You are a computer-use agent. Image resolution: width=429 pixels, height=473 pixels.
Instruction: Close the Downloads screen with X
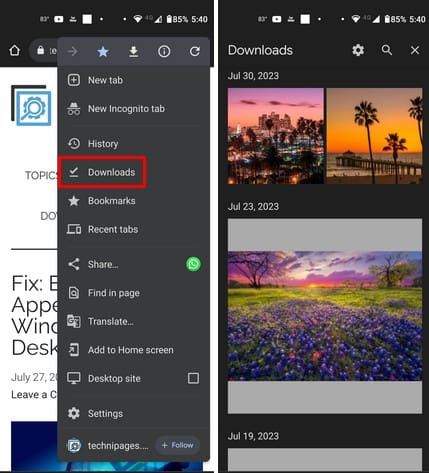415,50
